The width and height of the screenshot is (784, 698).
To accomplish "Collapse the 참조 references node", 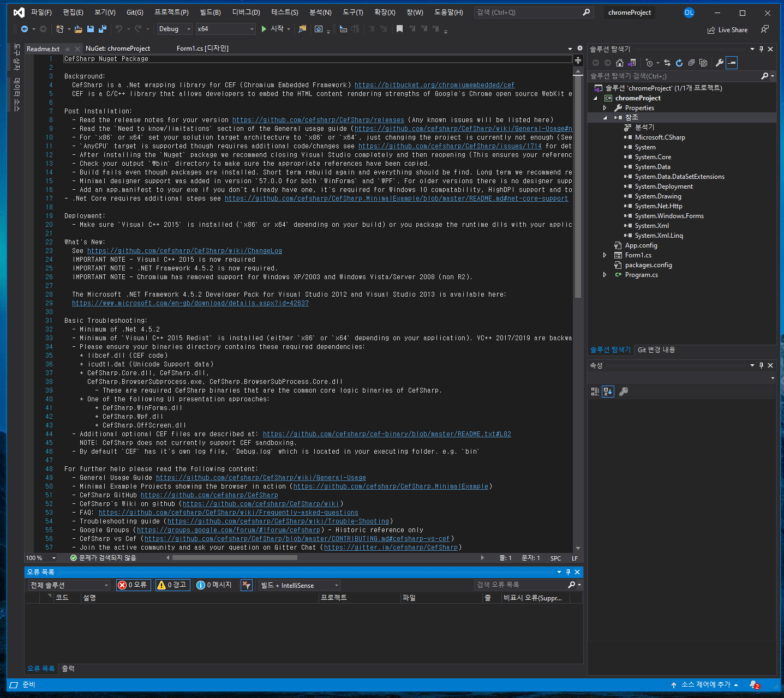I will (x=605, y=118).
